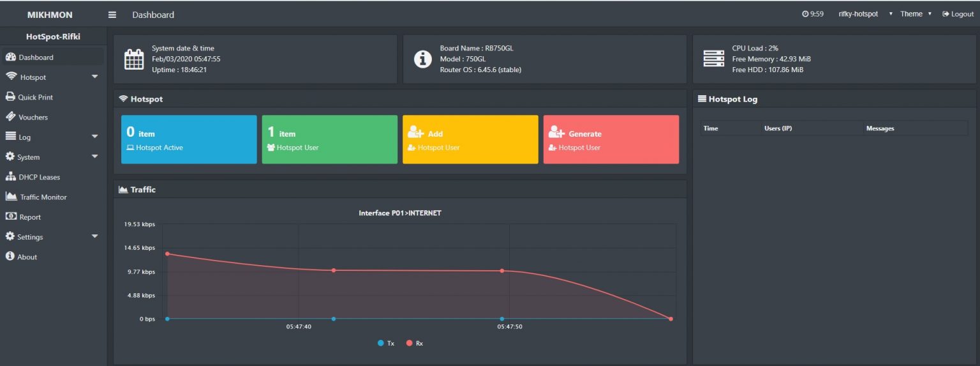Open the blue Hotspot Active card
Viewport: 980px width, 366px height.
[189, 139]
